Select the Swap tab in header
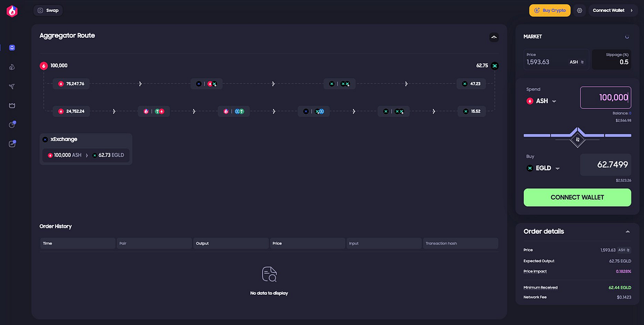The height and width of the screenshot is (325, 644). click(x=48, y=10)
